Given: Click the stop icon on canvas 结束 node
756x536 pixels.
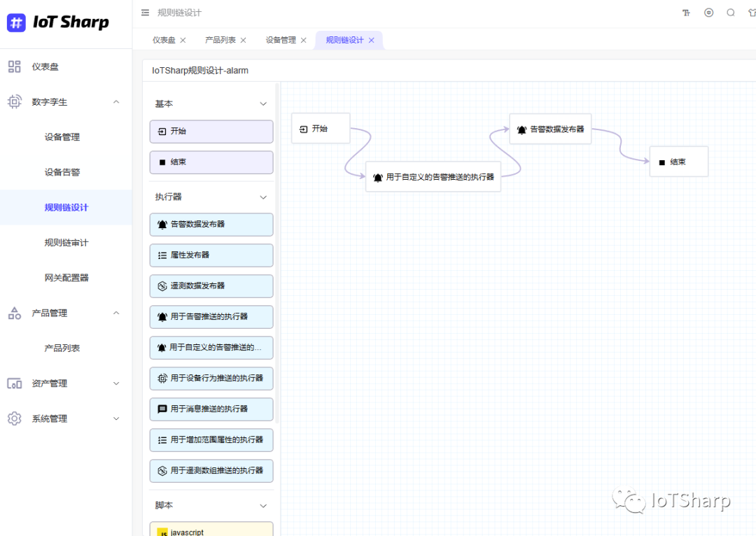Looking at the screenshot, I should (x=662, y=162).
